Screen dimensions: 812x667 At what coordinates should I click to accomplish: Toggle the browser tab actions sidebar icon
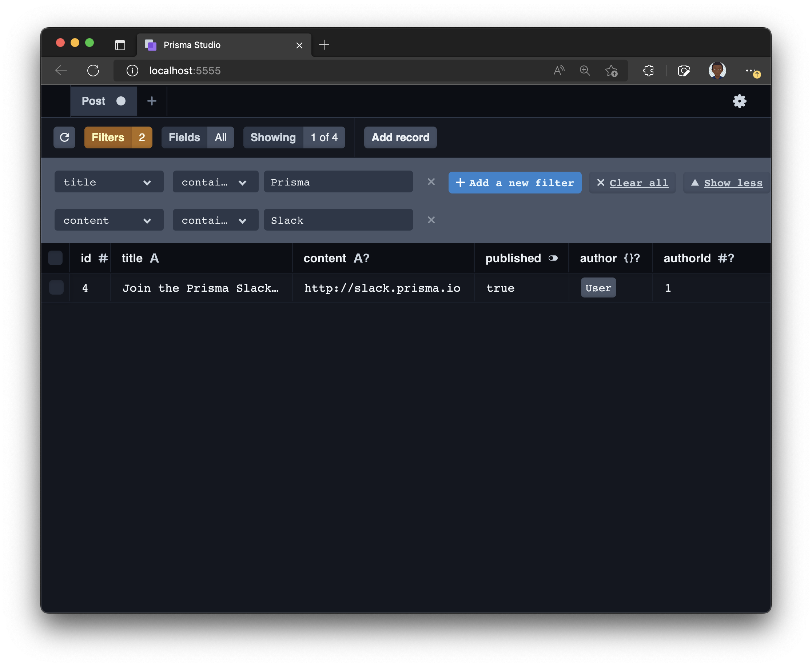pos(120,45)
